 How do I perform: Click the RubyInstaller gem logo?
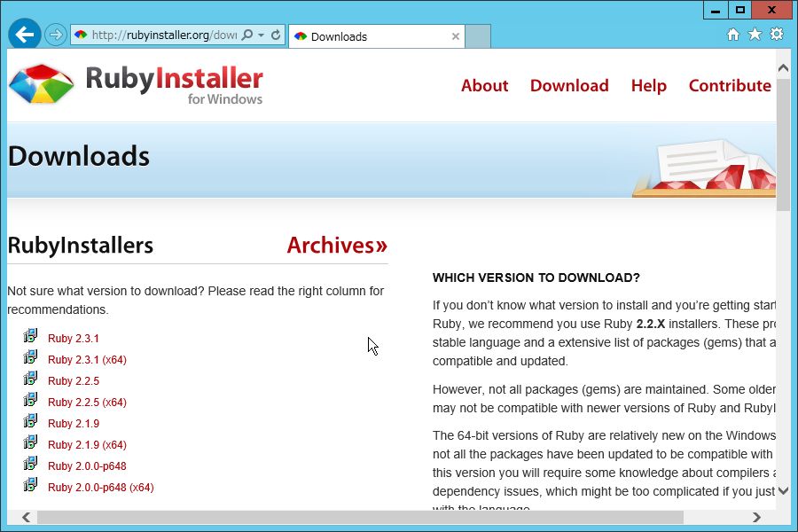coord(42,83)
